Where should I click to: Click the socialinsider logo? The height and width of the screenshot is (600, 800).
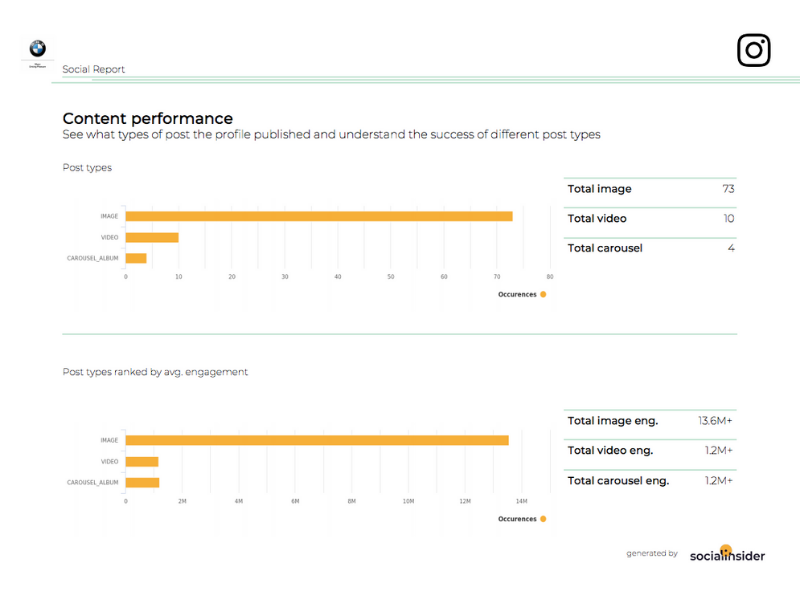point(727,554)
